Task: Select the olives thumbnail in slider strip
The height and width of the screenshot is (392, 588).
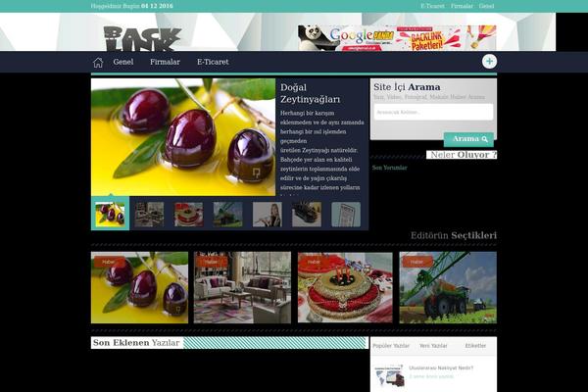Action: tap(110, 215)
